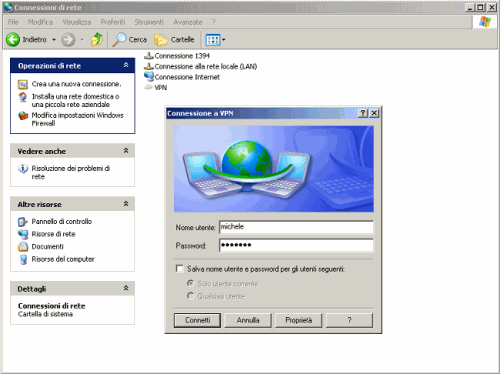The image size is (500, 374).
Task: Toggle the Cartelle folders icon
Action: click(x=161, y=40)
